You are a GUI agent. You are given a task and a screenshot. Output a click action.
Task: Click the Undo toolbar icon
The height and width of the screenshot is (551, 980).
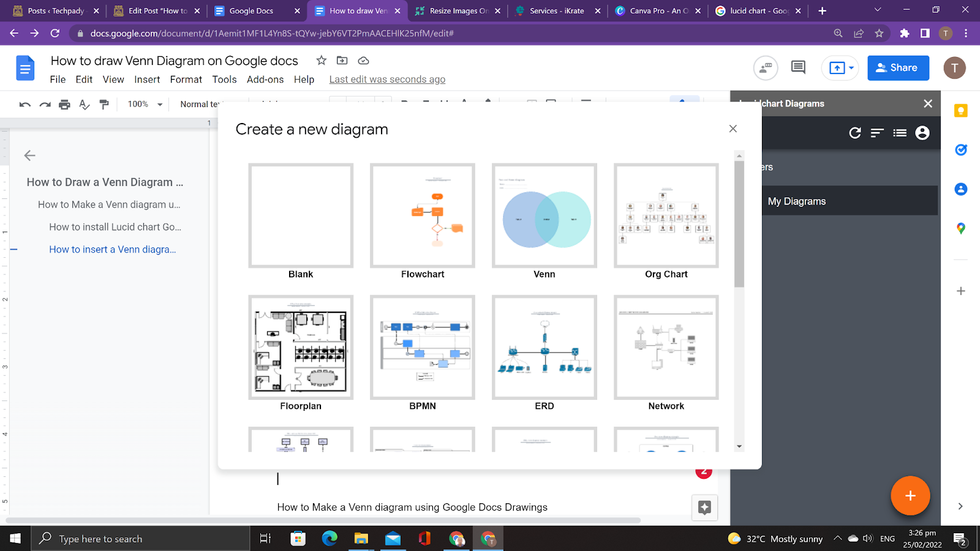coord(24,105)
